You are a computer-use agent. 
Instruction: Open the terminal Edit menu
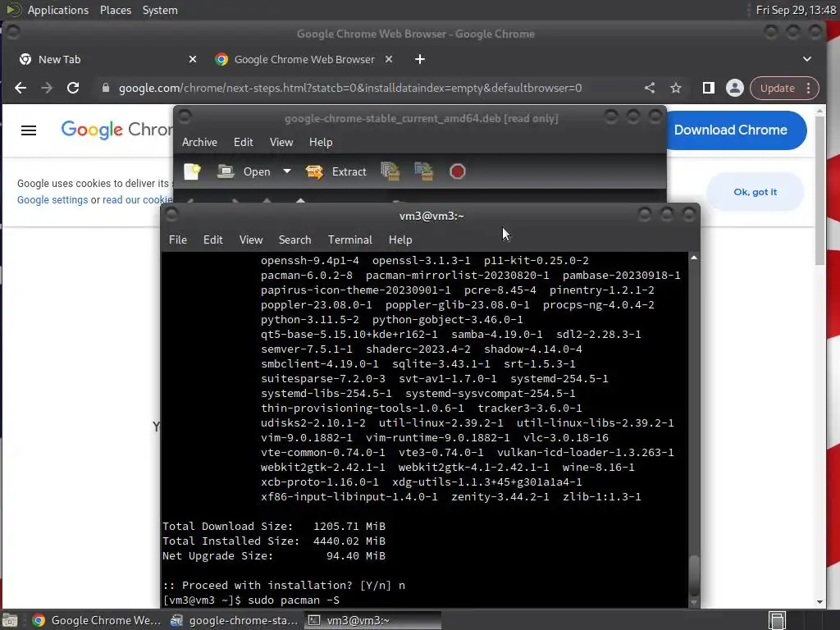(x=212, y=240)
